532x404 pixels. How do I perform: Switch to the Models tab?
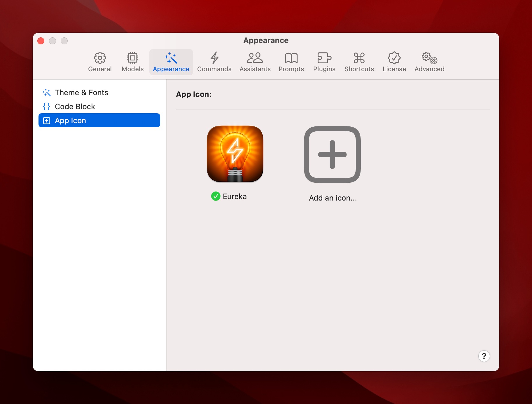point(132,62)
